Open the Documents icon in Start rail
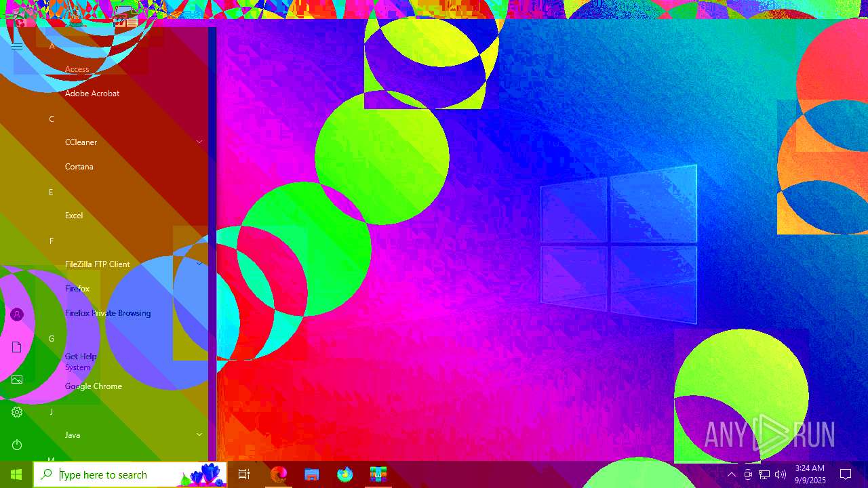 click(x=17, y=347)
